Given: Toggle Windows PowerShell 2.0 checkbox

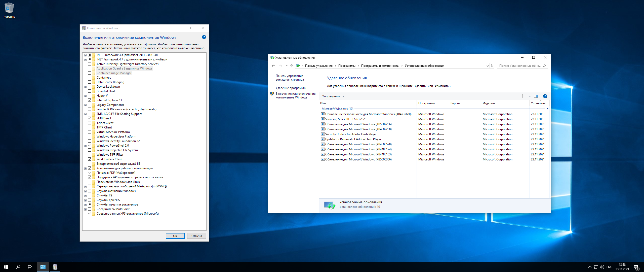Looking at the screenshot, I should click(90, 146).
